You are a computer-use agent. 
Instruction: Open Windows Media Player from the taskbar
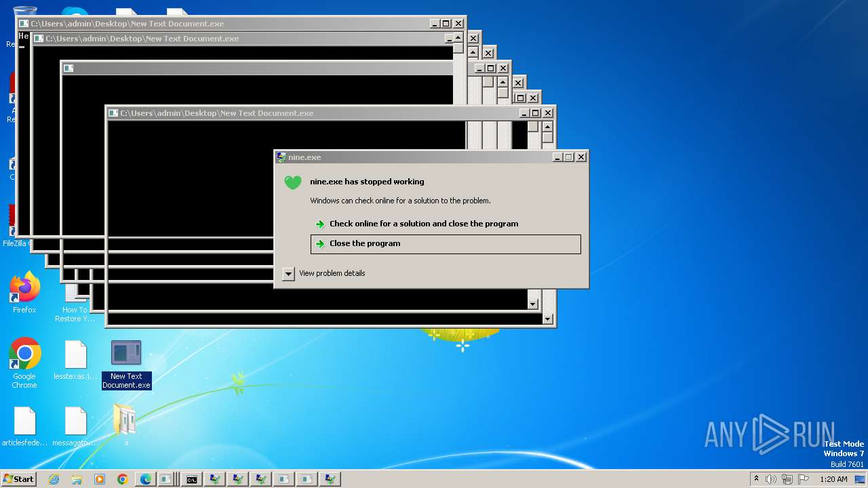click(100, 479)
